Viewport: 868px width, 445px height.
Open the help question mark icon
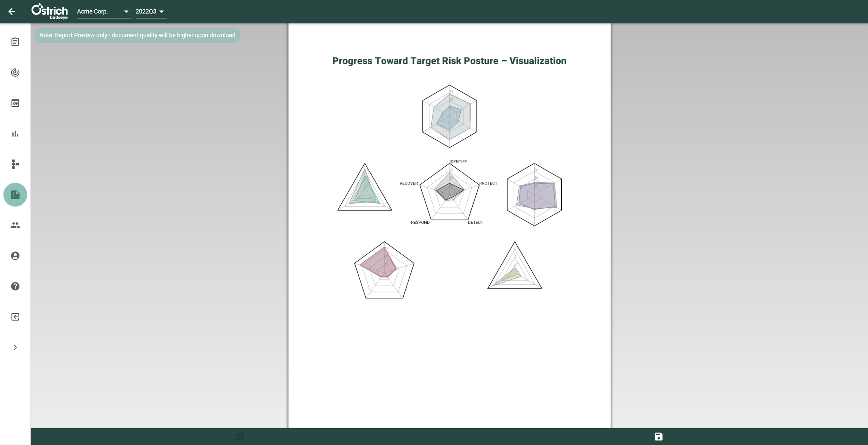coord(15,287)
